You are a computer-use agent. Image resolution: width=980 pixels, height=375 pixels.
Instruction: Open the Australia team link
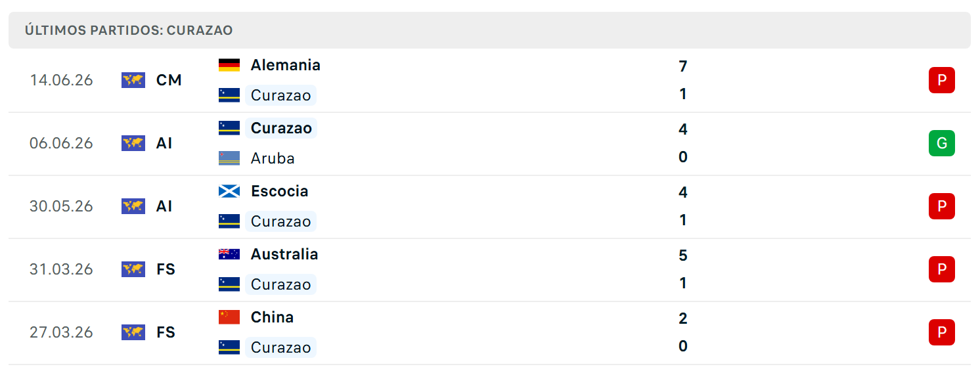point(284,254)
